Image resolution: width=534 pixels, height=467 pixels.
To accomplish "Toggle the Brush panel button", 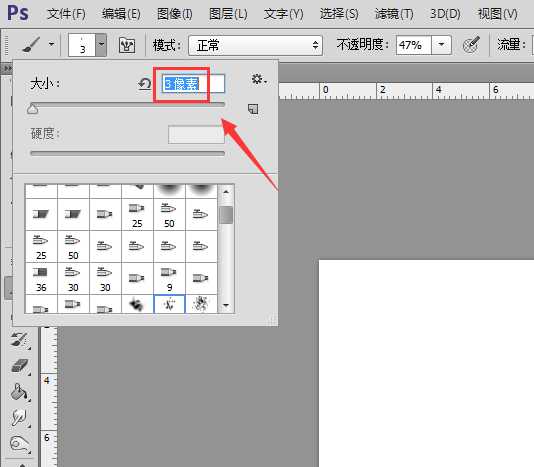I will 127,45.
